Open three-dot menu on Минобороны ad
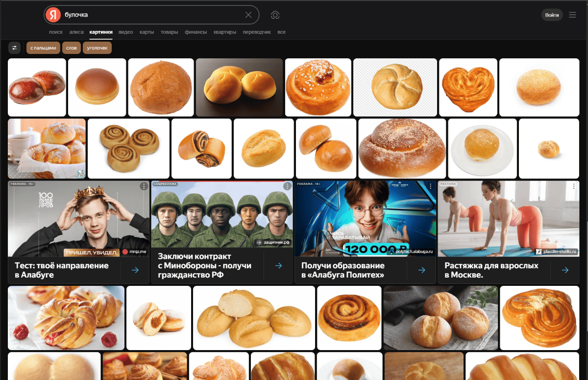Viewport: 588px width, 380px height. tap(287, 186)
